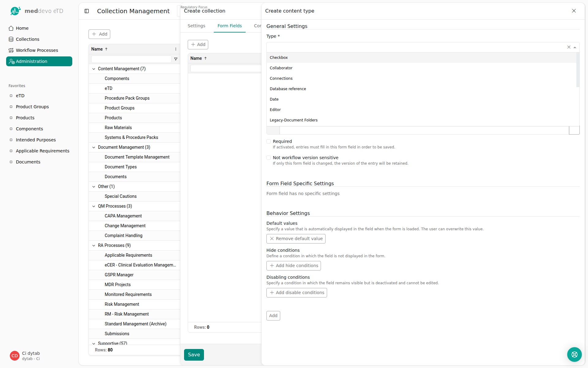Clear the Type dropdown with X icon
Image resolution: width=588 pixels, height=368 pixels.
click(x=569, y=47)
